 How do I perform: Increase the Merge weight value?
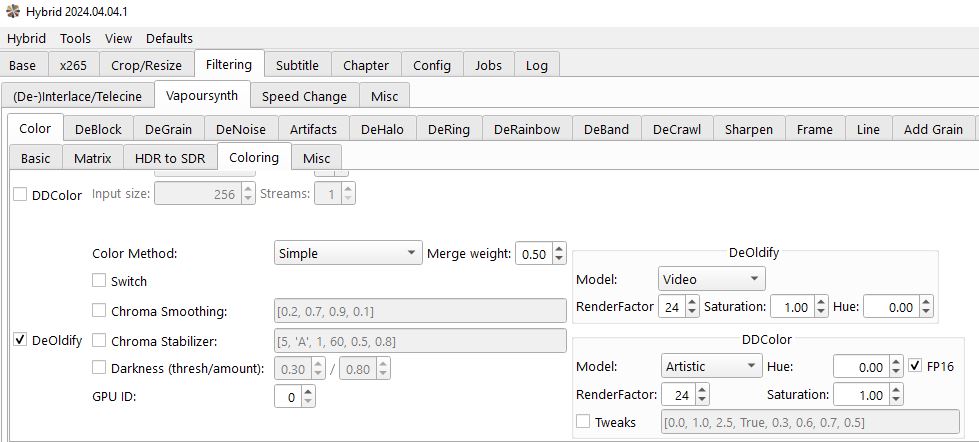click(x=558, y=249)
